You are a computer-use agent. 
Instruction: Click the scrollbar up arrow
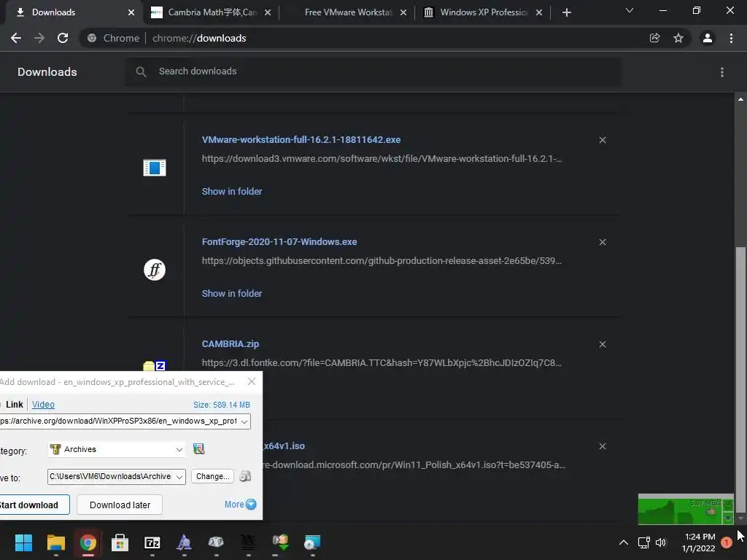pos(740,99)
